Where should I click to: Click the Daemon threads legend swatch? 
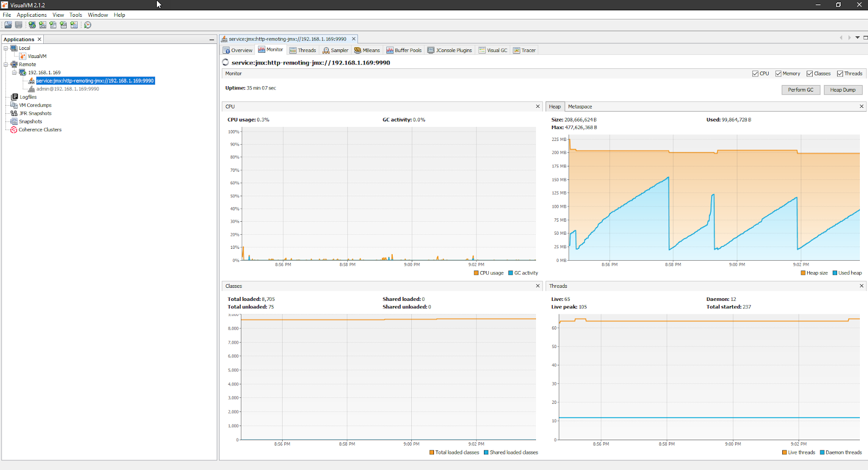tap(822, 452)
